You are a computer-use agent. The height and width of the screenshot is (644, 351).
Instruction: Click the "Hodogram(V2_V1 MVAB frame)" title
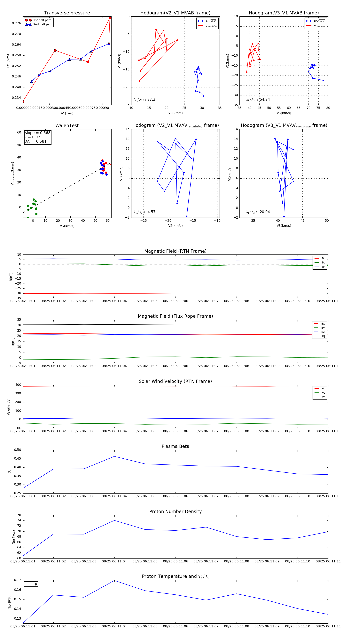(175, 13)
